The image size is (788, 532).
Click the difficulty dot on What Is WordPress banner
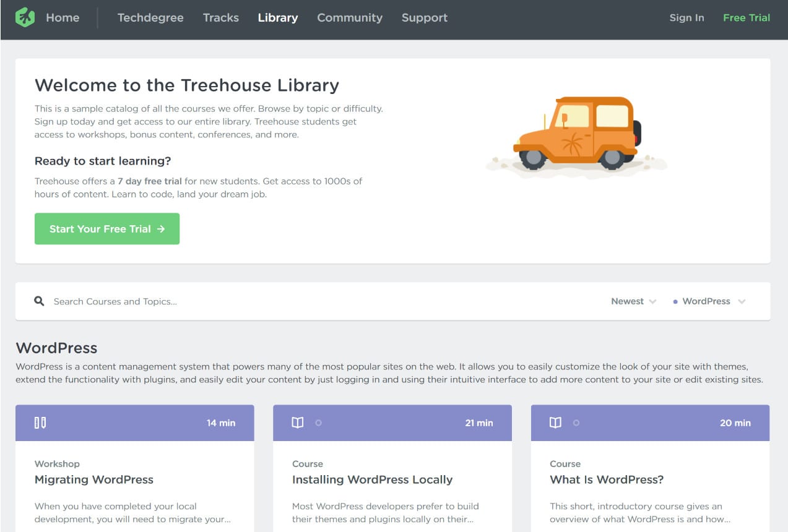click(576, 423)
